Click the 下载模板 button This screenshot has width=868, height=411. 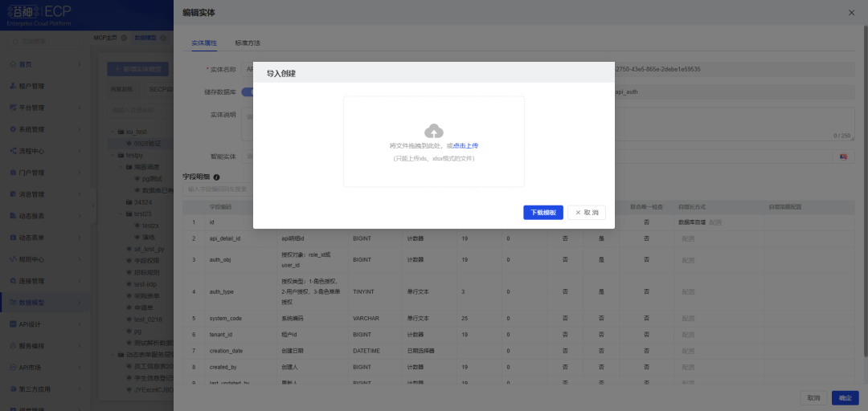543,213
